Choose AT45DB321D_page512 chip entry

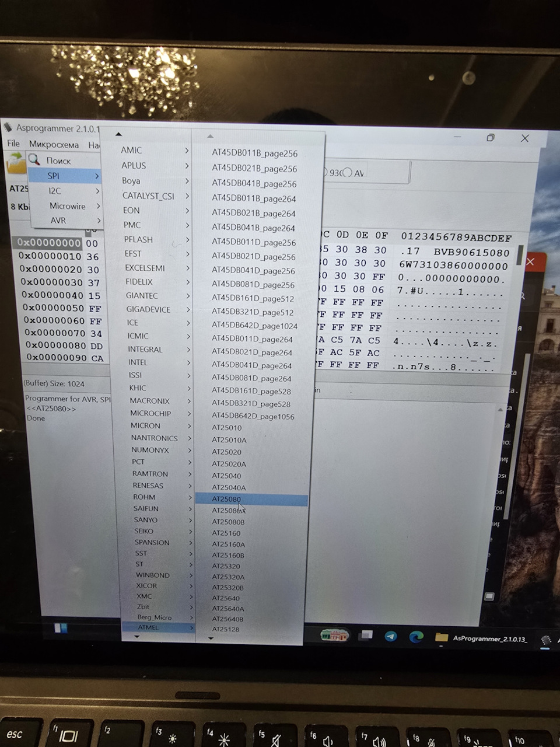[x=253, y=312]
